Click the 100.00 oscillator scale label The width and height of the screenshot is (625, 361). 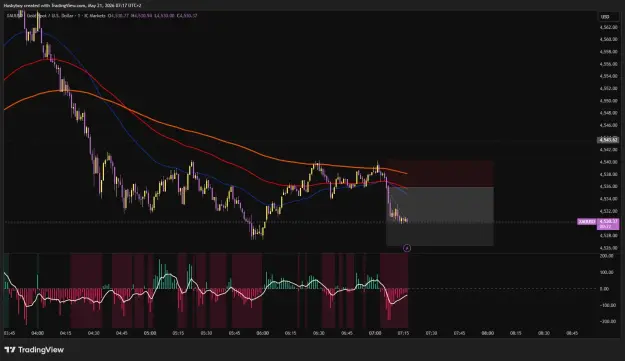(607, 272)
